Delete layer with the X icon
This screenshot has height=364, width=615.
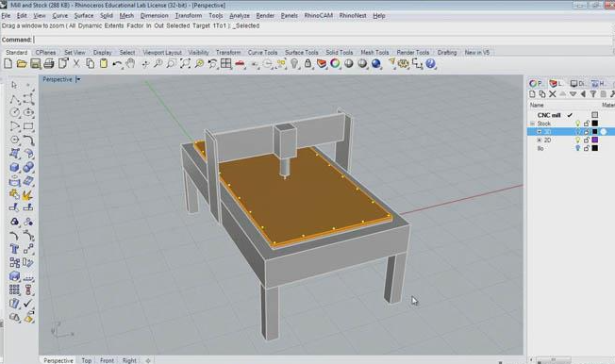[x=553, y=94]
